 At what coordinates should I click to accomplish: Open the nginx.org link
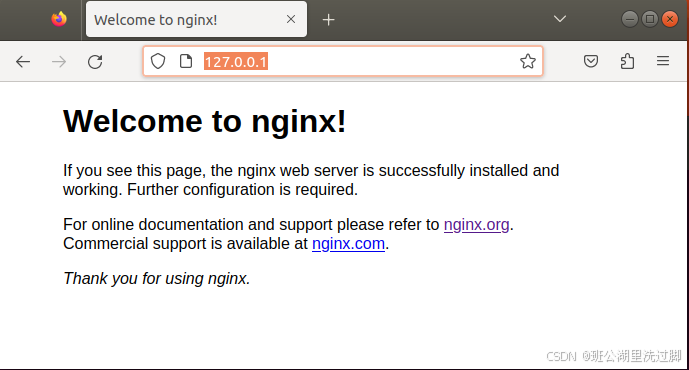tap(476, 225)
